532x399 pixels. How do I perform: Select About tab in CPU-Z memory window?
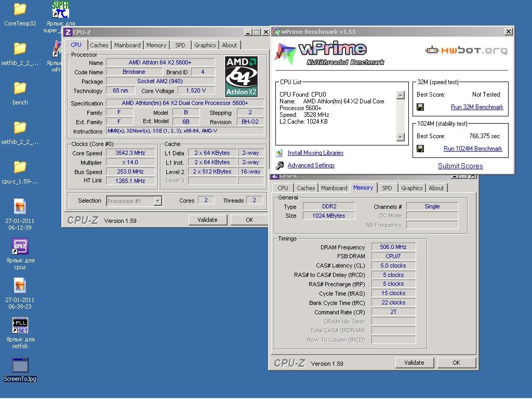436,188
